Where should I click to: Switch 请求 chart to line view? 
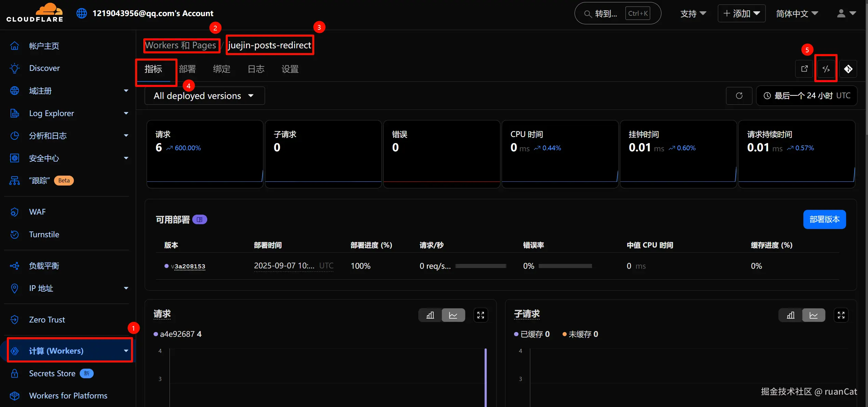[x=453, y=315]
